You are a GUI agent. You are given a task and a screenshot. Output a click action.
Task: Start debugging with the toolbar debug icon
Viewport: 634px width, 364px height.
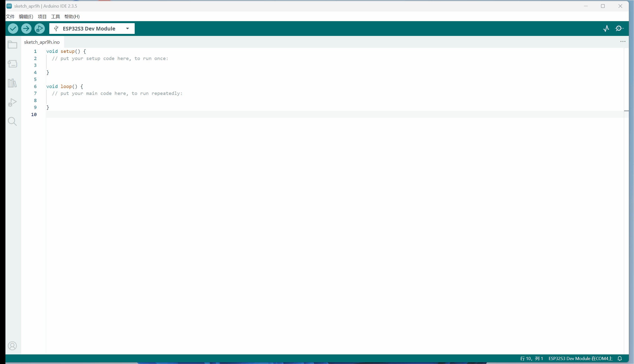(39, 29)
